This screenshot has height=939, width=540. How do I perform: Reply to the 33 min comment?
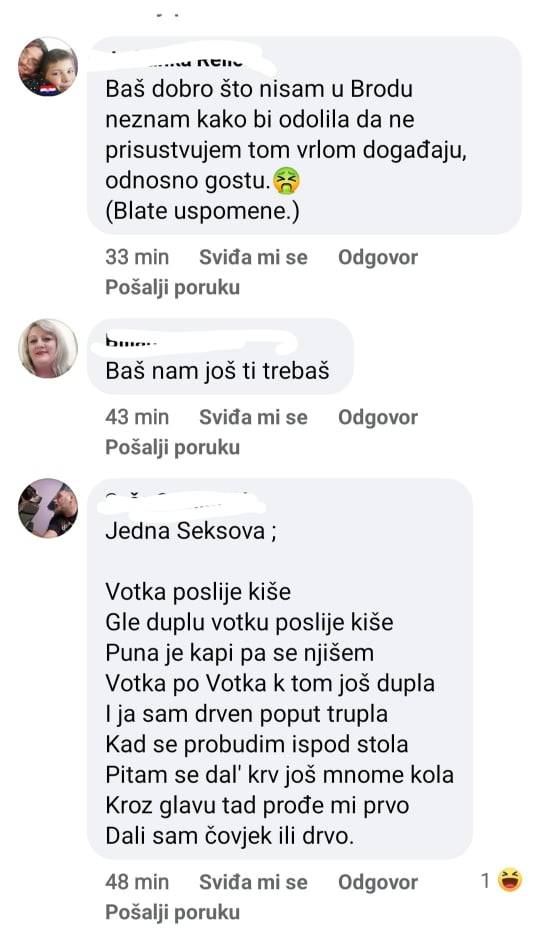tap(378, 258)
